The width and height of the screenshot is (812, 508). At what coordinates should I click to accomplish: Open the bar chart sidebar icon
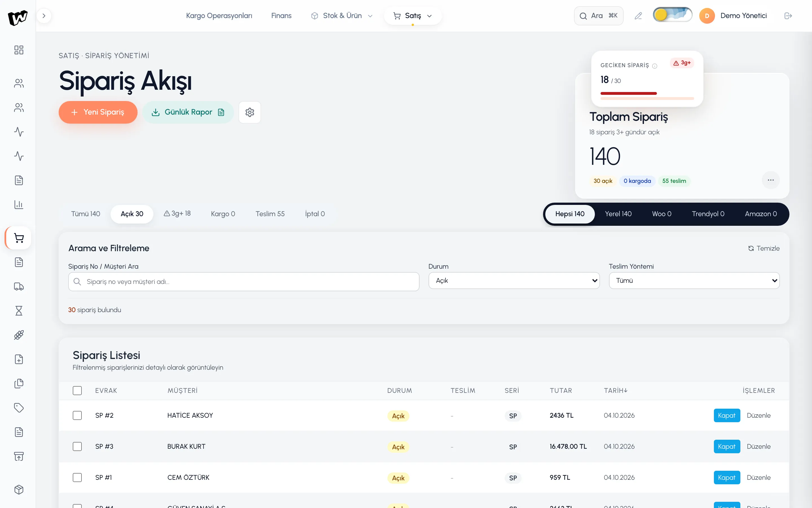19,205
